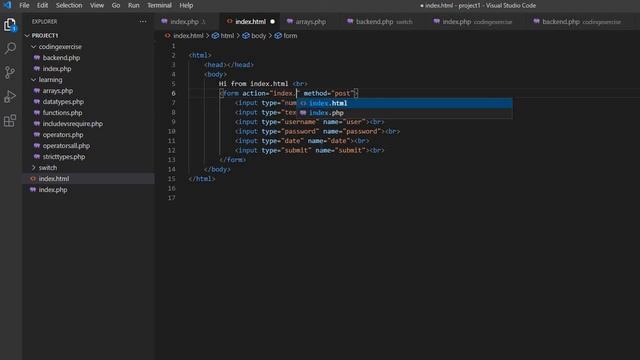640x360 pixels.
Task: Open the Extensions view
Action: [x=10, y=121]
